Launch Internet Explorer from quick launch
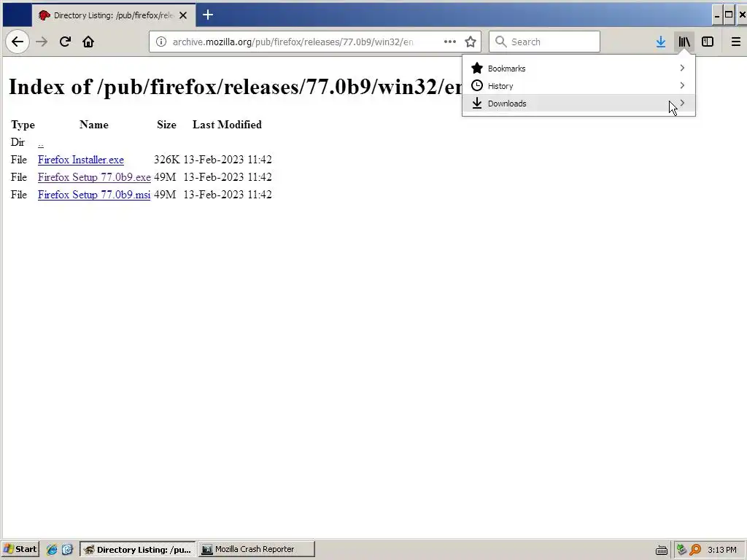 tap(52, 550)
